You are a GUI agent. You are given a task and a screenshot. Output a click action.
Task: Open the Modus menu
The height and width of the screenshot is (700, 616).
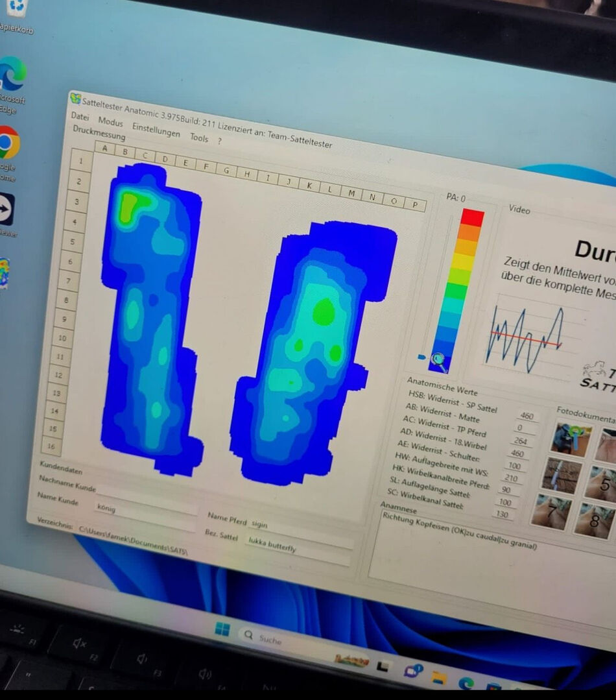pyautogui.click(x=110, y=122)
